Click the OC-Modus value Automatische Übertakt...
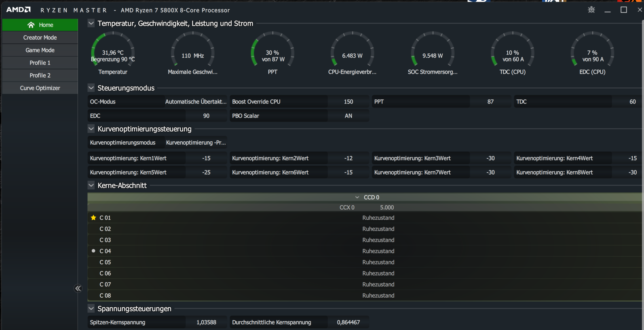 click(x=196, y=102)
